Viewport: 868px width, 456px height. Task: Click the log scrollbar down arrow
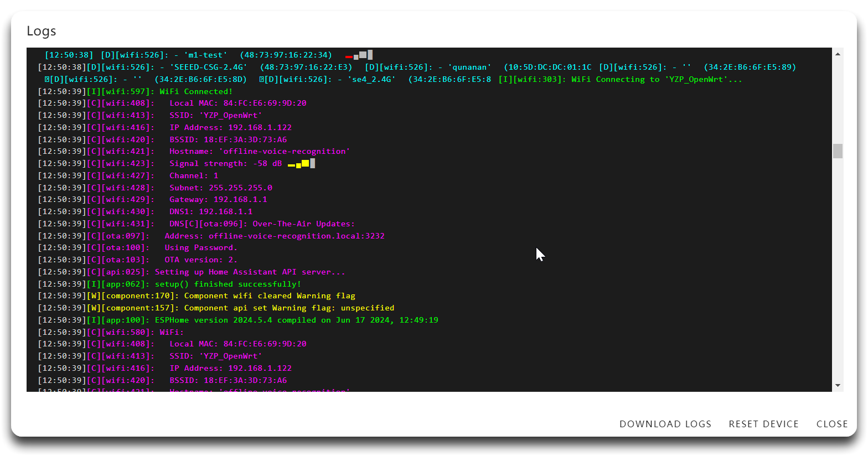[838, 385]
